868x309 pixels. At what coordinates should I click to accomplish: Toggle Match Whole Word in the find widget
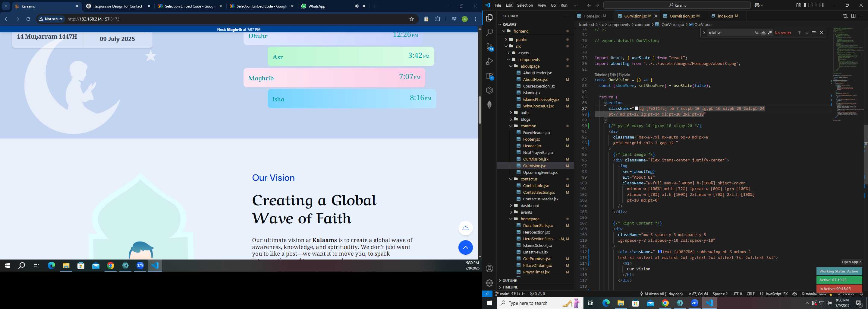(763, 33)
